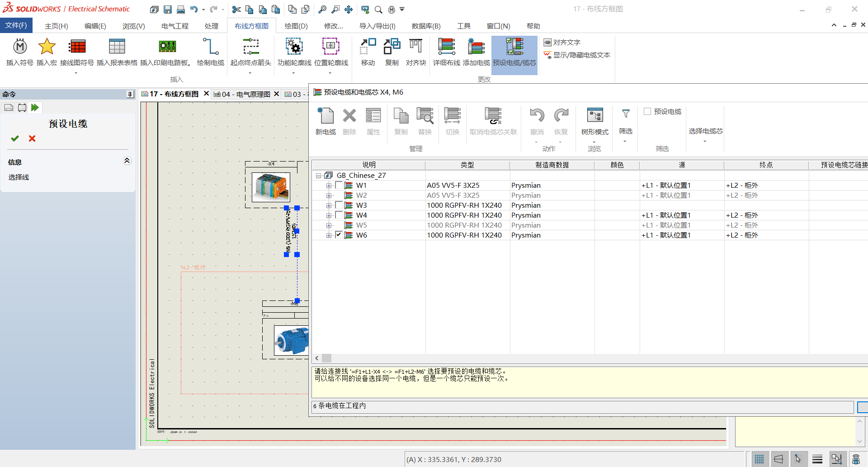Sort by the 类型 column header
The width and height of the screenshot is (868, 467).
pos(467,165)
